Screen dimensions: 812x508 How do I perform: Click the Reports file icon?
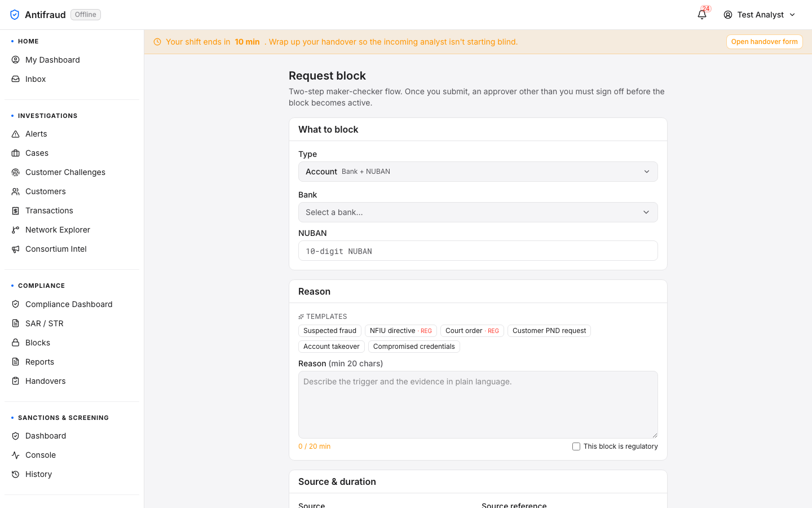16,362
